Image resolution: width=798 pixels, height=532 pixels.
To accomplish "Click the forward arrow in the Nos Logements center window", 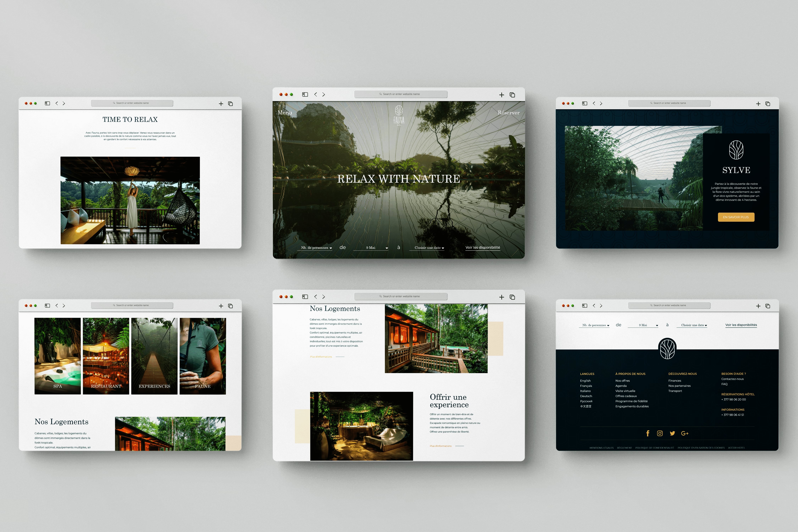I will coord(324,297).
